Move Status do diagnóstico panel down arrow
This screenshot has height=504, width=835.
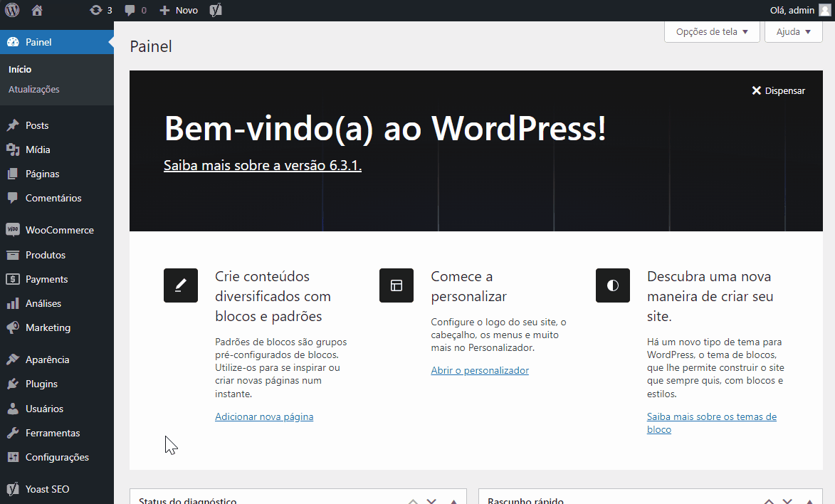(431, 501)
